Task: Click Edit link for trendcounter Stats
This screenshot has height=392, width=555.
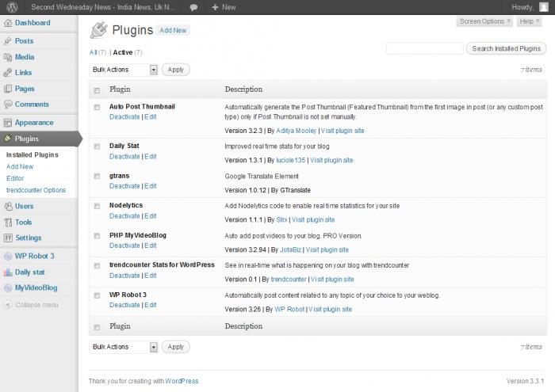Action: point(151,276)
